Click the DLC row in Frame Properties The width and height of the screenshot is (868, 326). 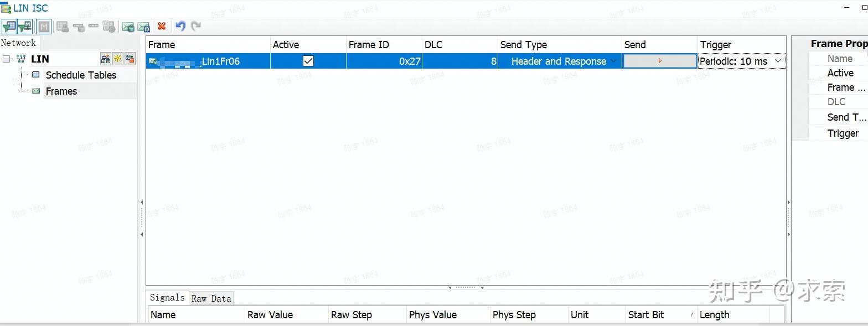coord(838,102)
